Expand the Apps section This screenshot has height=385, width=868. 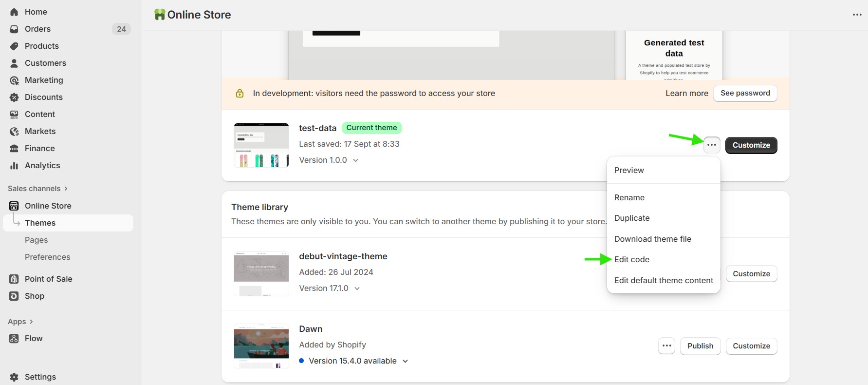pyautogui.click(x=20, y=322)
